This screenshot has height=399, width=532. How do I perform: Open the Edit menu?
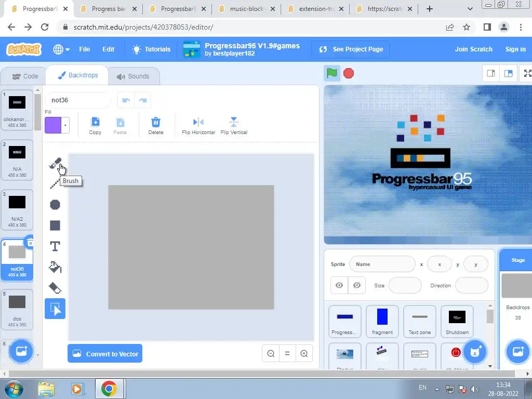click(x=108, y=49)
